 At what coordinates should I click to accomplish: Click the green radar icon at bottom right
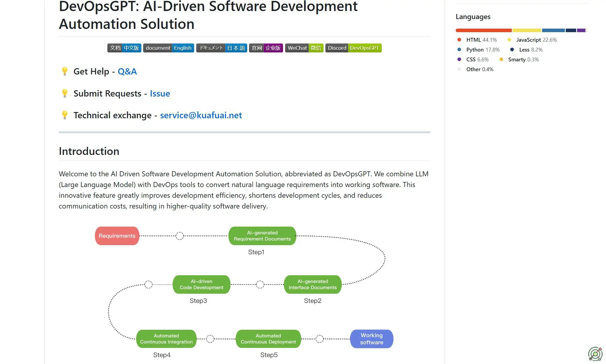pyautogui.click(x=595, y=354)
